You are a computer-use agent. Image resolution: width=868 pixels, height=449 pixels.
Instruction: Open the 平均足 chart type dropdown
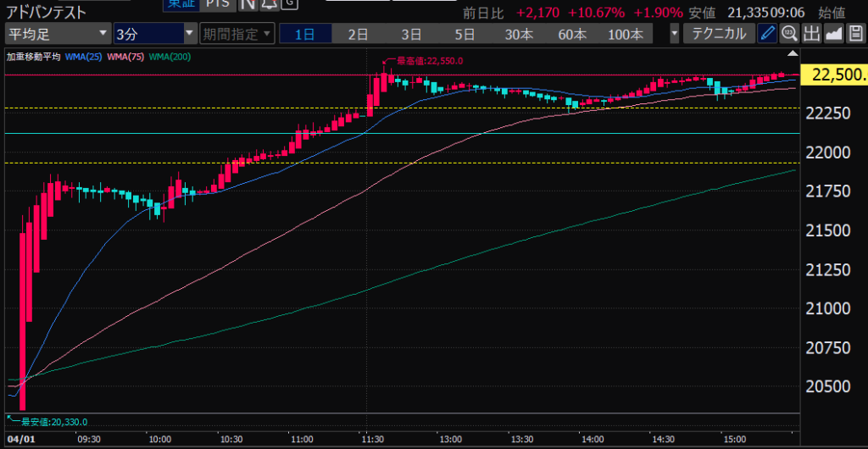[57, 34]
